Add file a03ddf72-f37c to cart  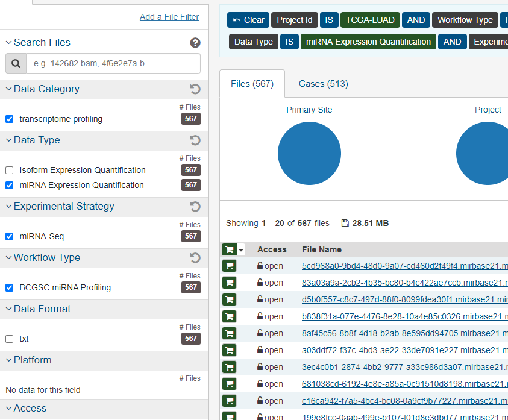pyautogui.click(x=230, y=350)
